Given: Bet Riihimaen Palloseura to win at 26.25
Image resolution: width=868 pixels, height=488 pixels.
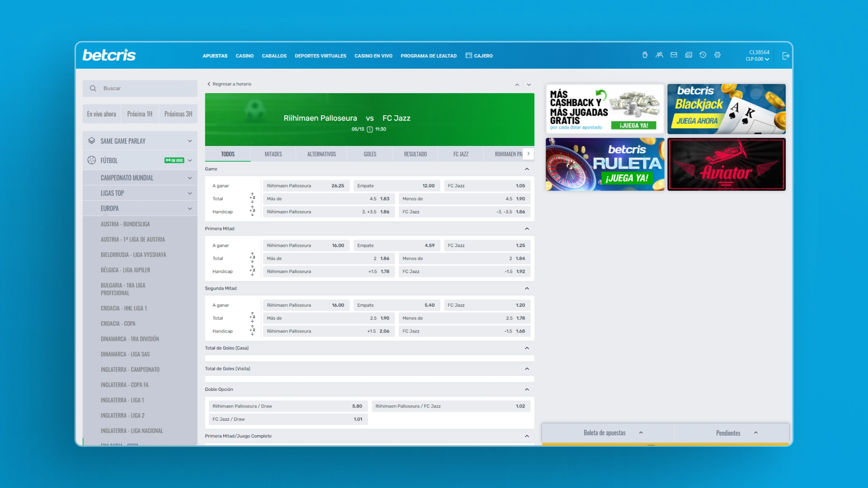Looking at the screenshot, I should point(306,186).
